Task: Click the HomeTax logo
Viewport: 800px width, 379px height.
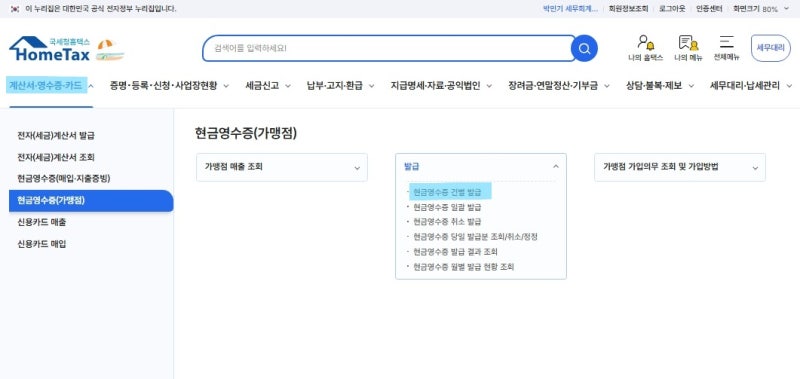Action: click(x=49, y=49)
